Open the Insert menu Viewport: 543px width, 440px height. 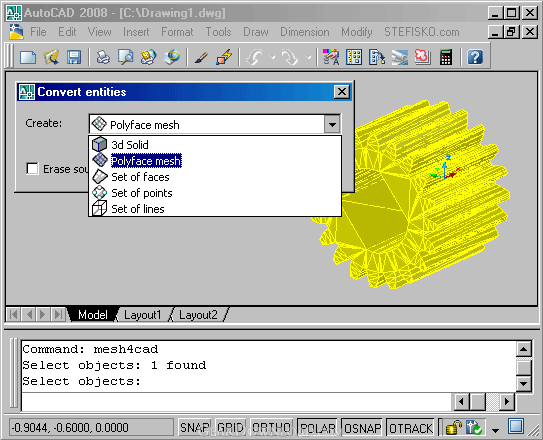pos(136,32)
